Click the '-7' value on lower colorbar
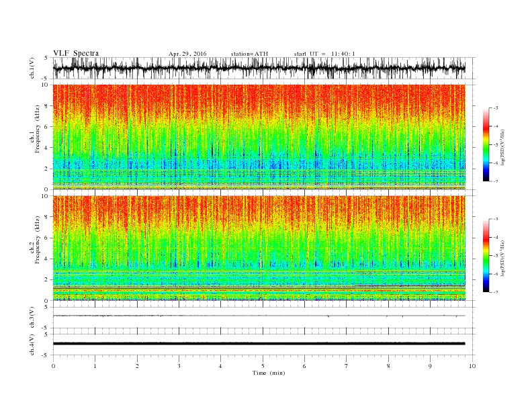Viewport: 532px width, 411px height. 496,292
